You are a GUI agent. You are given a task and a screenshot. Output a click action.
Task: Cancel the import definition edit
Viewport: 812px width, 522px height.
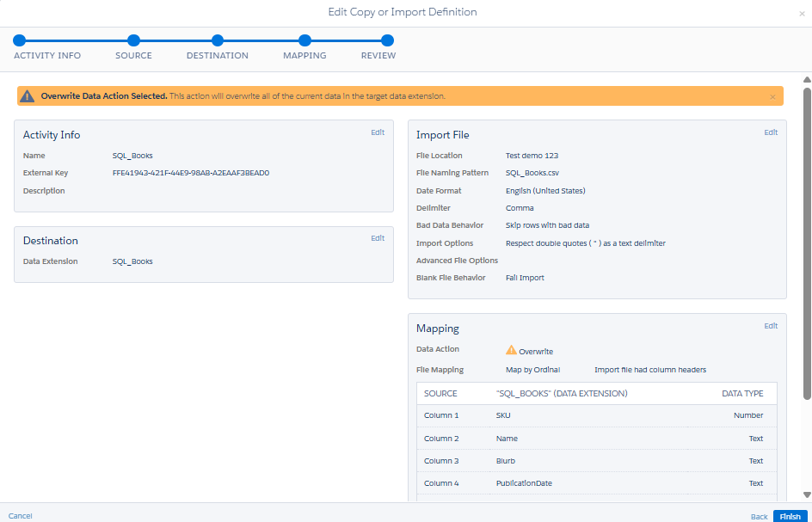(x=21, y=516)
